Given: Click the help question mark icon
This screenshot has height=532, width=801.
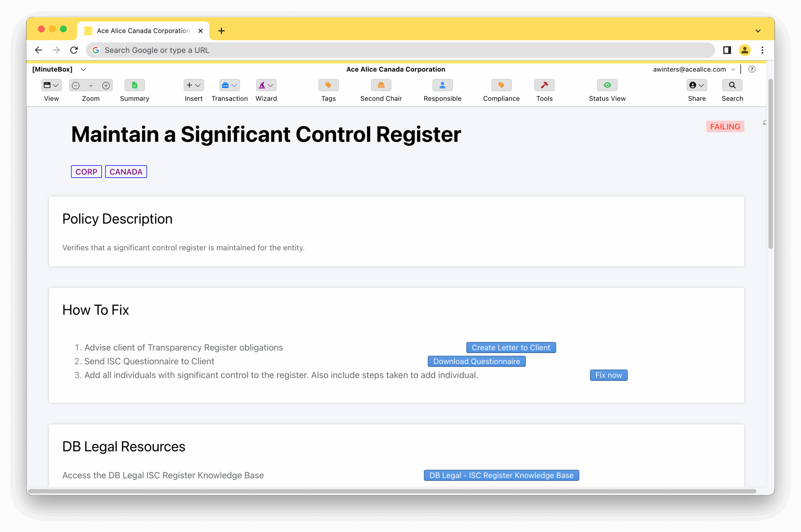Looking at the screenshot, I should click(752, 69).
